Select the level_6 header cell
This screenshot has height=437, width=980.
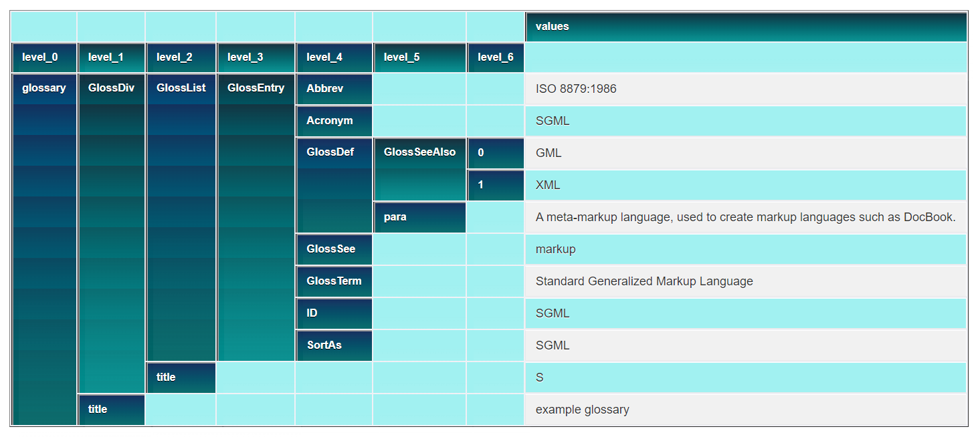tap(495, 57)
